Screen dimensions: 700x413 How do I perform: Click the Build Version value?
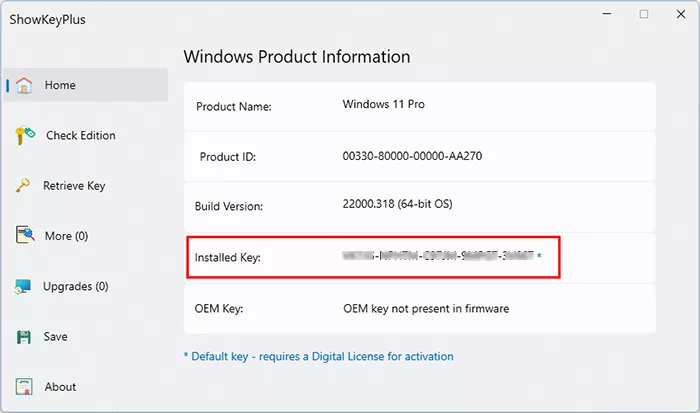tap(397, 205)
